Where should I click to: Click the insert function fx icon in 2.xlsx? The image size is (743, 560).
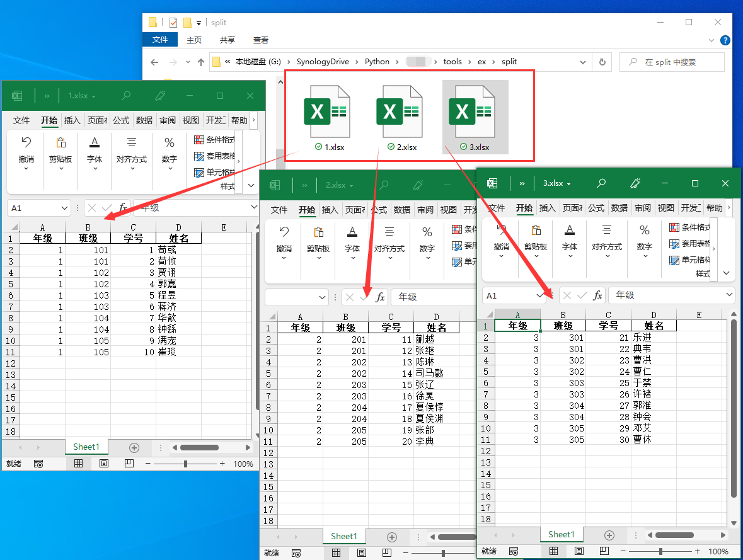point(380,297)
